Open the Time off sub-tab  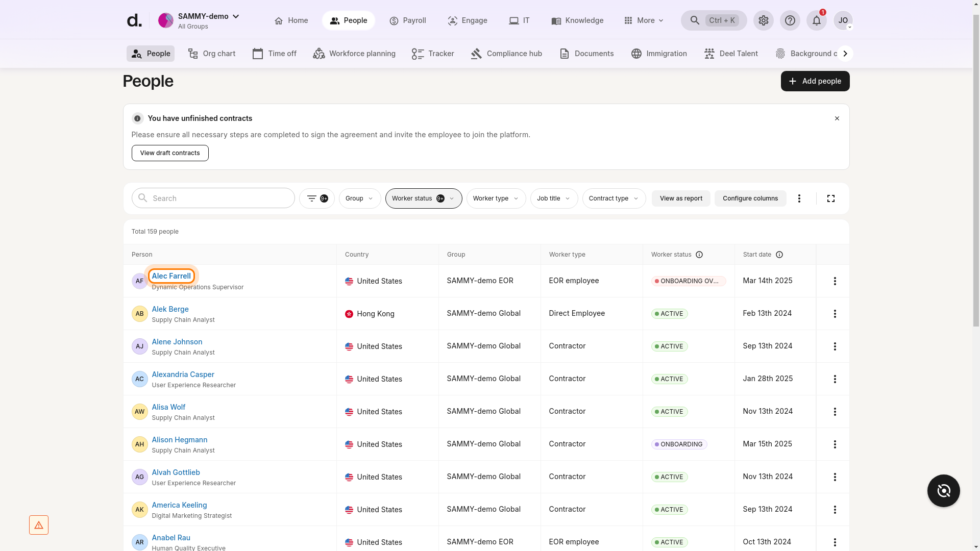(274, 54)
